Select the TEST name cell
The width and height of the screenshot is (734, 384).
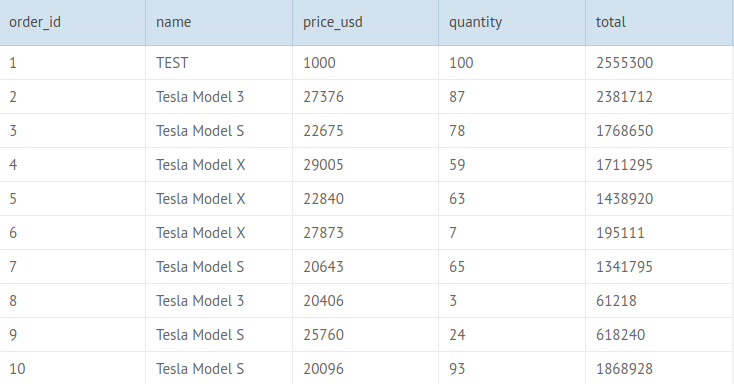coord(219,63)
